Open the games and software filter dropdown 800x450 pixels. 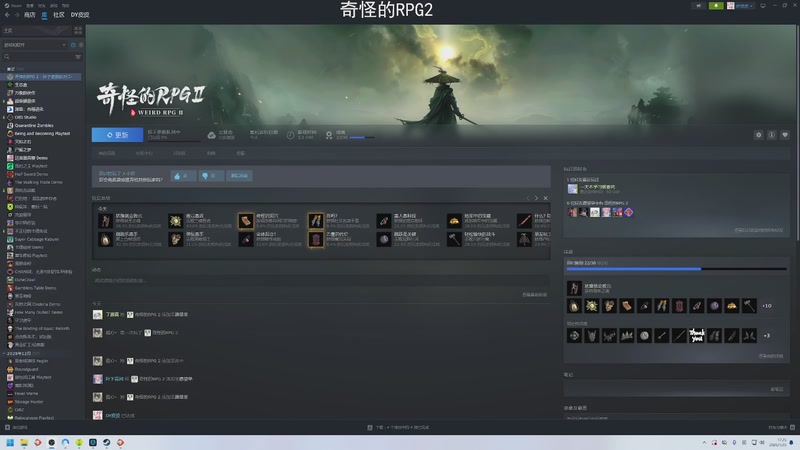(35, 45)
